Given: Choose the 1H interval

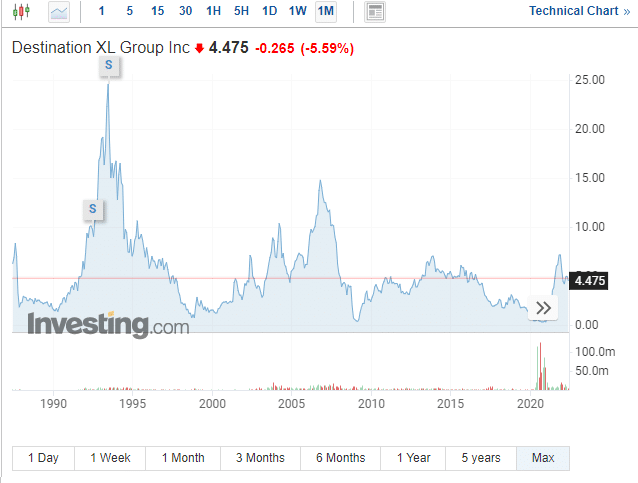Looking at the screenshot, I should 214,11.
